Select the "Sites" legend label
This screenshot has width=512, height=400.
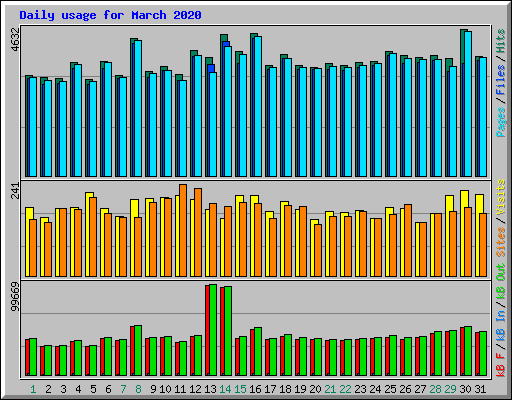click(x=501, y=242)
